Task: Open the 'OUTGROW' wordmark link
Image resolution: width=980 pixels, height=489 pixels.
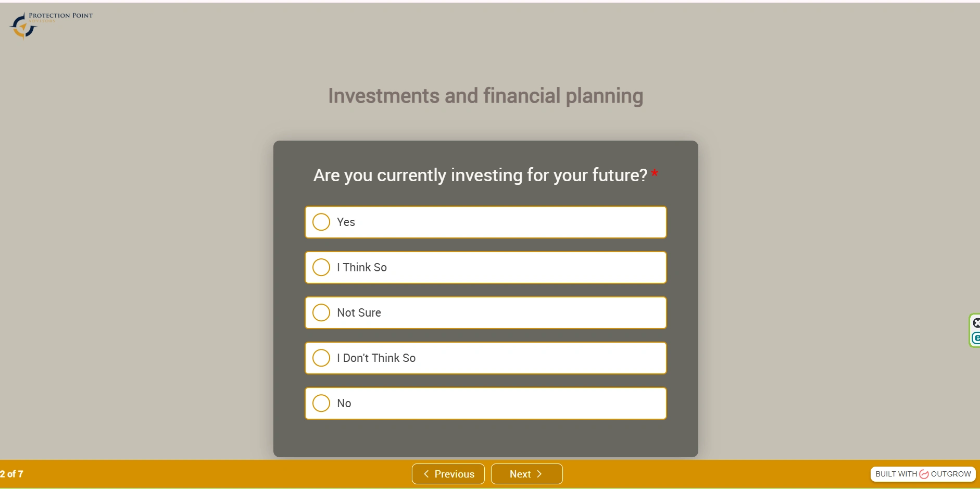Action: coord(950,474)
